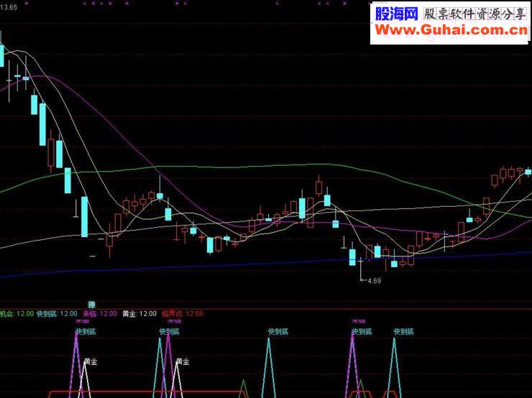Select the 4.69 low price annotation
Image resolution: width=532 pixels, height=398 pixels.
point(375,281)
